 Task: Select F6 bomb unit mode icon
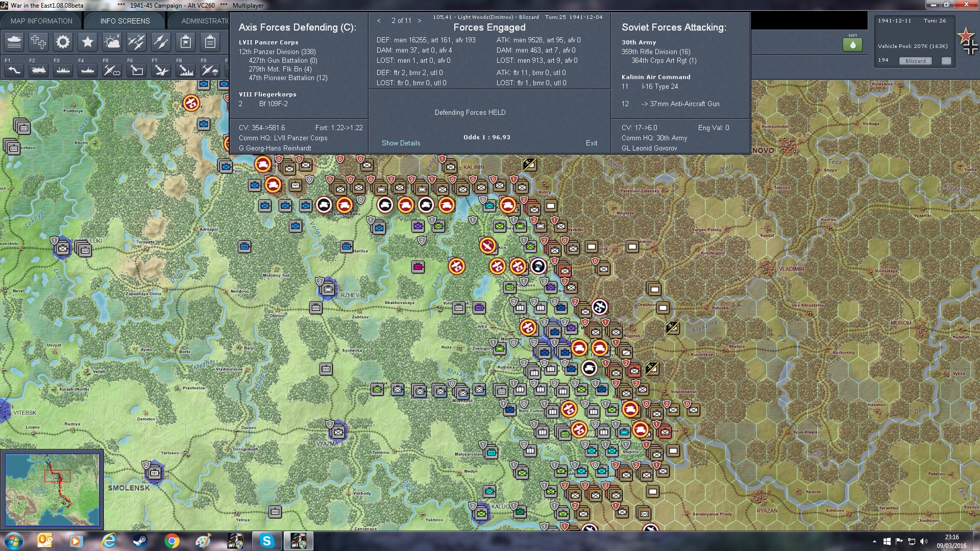tap(137, 70)
